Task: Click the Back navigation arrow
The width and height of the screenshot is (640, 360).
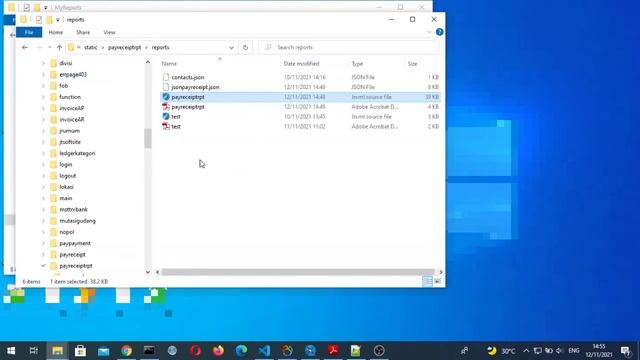Action: (x=25, y=47)
